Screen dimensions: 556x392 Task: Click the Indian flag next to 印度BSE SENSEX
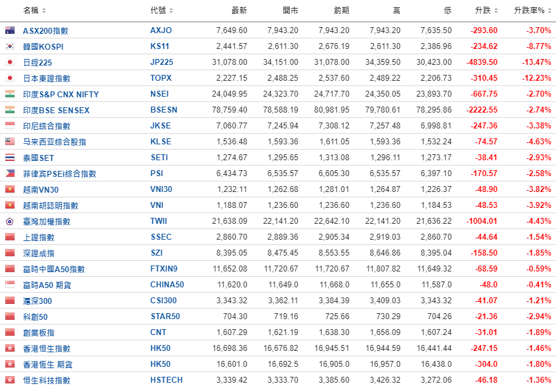(x=10, y=110)
